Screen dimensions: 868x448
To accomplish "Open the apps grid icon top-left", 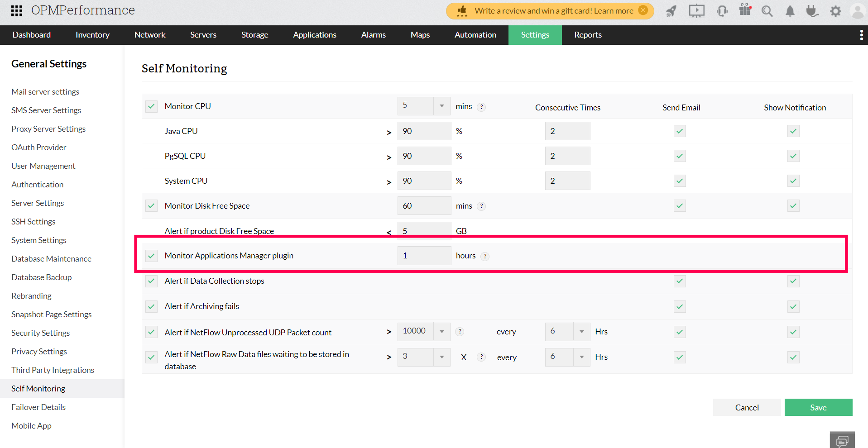I will (16, 10).
